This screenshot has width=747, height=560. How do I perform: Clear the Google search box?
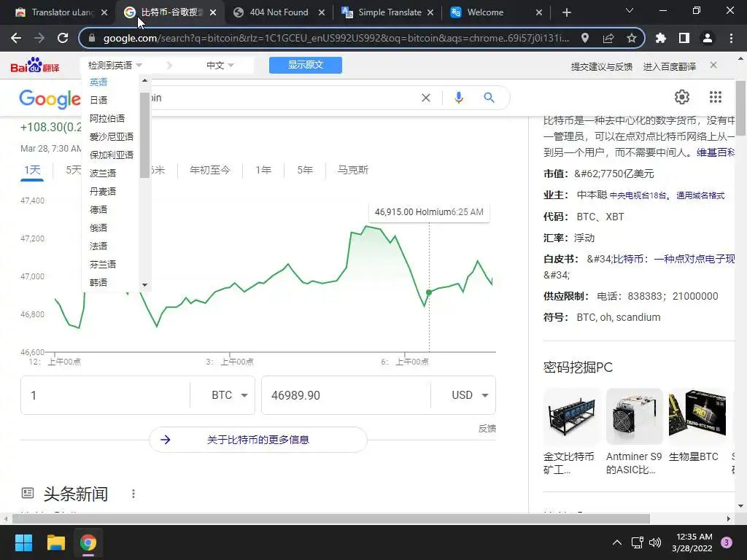point(426,98)
